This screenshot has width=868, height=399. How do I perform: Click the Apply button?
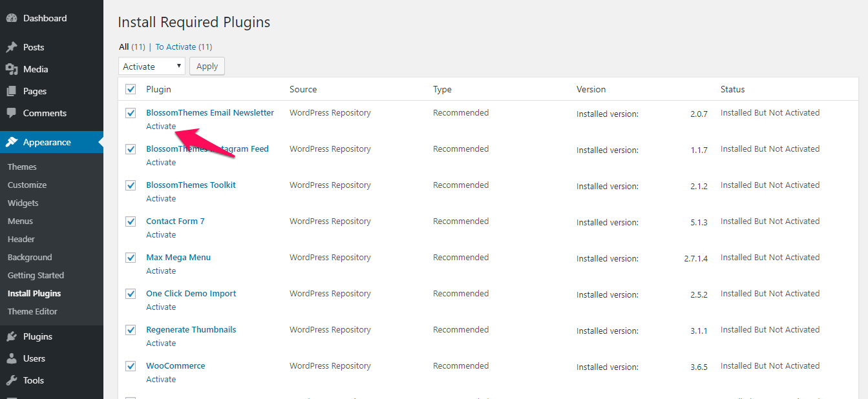pos(207,66)
